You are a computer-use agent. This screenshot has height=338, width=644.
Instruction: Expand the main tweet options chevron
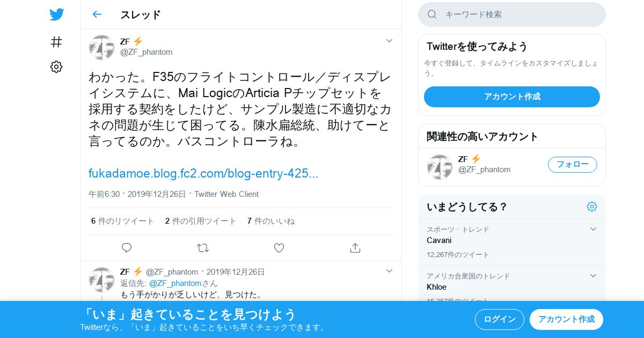[390, 41]
